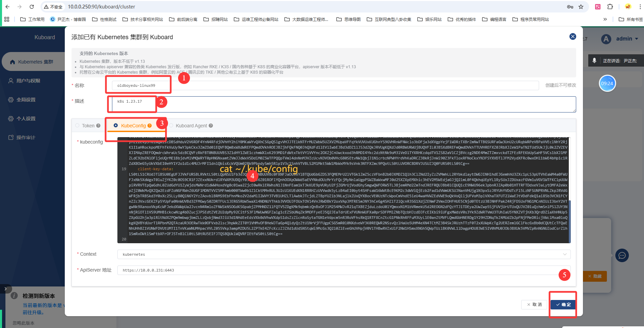
Task: Open the Chrome three-dot menu
Action: point(640,7)
